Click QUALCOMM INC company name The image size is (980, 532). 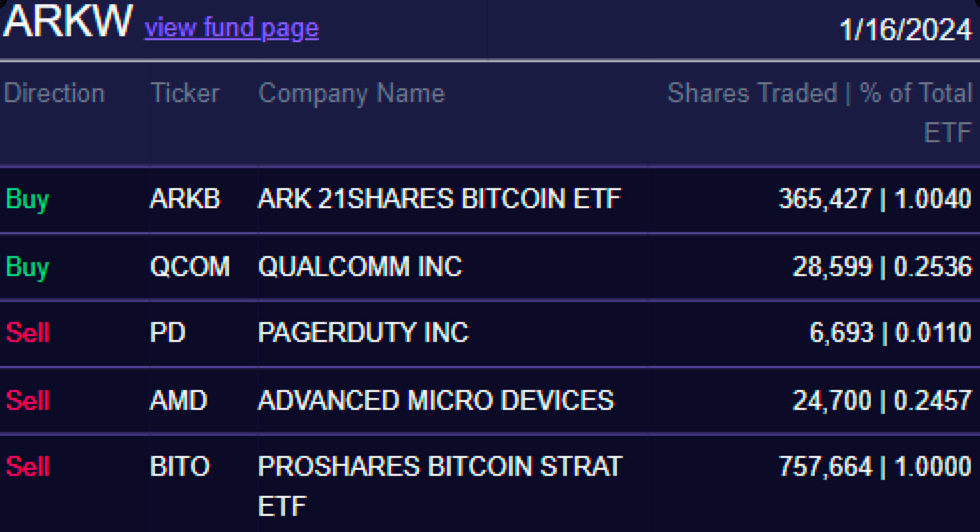coord(360,267)
